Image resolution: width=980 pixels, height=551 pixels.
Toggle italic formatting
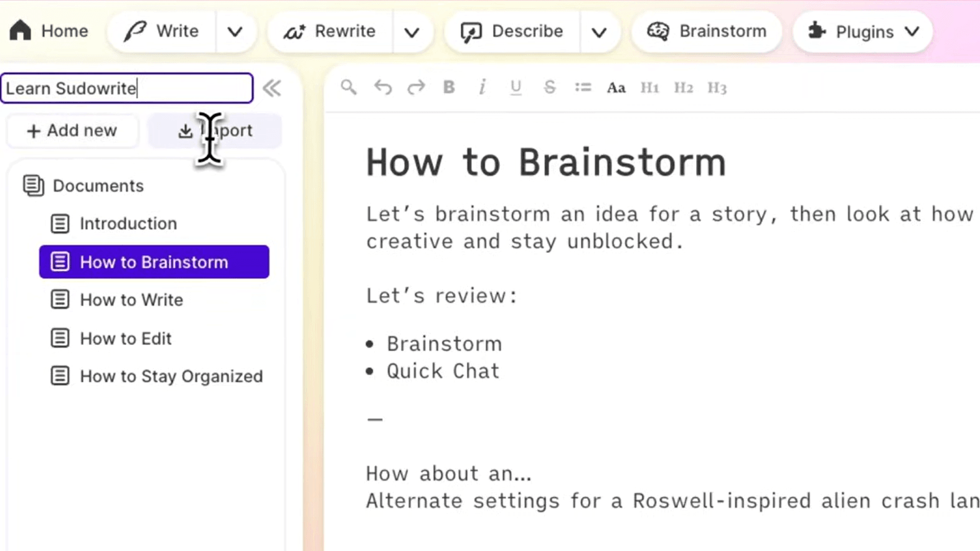[483, 87]
